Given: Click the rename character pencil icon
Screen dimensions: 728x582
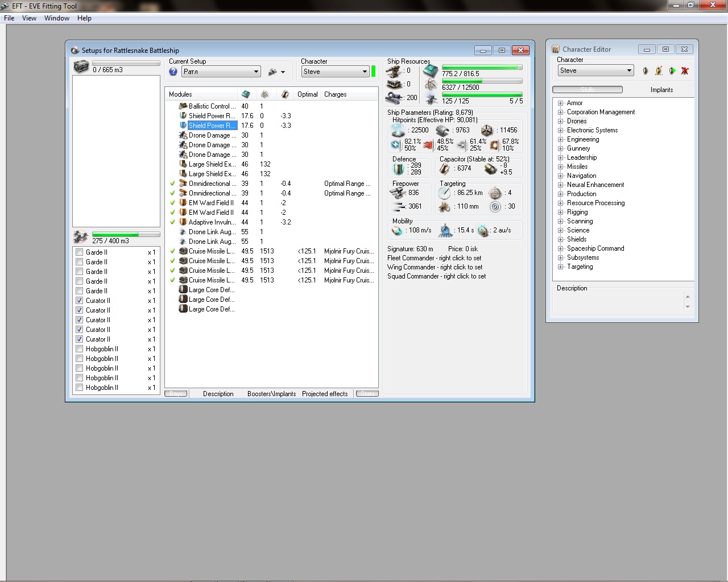Looking at the screenshot, I should (659, 71).
